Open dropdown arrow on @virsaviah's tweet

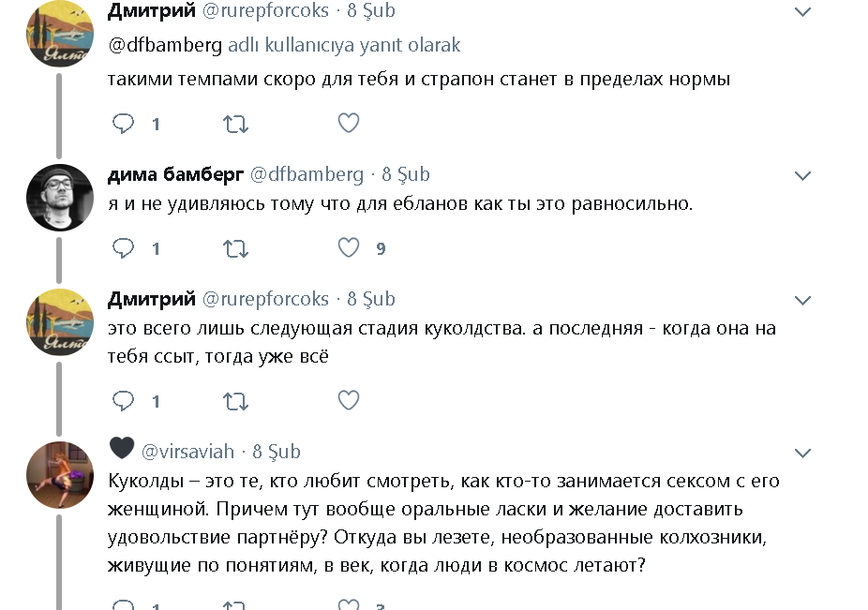[x=802, y=453]
